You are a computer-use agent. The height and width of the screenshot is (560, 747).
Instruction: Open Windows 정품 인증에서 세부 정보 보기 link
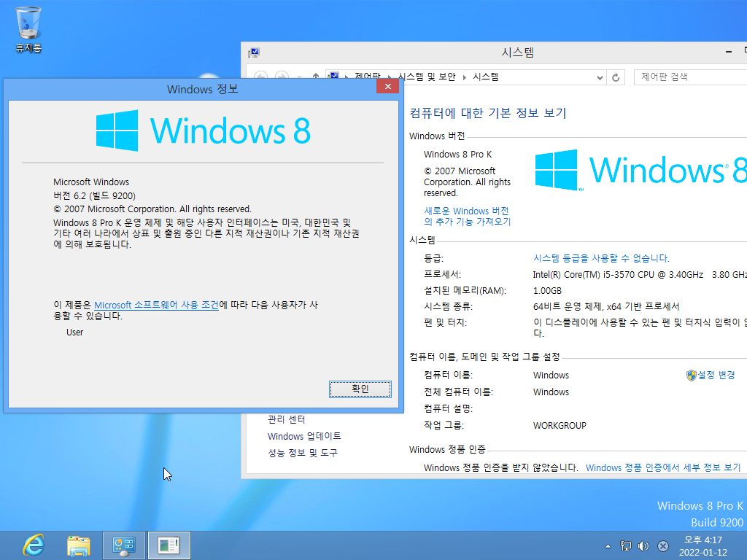(x=663, y=467)
